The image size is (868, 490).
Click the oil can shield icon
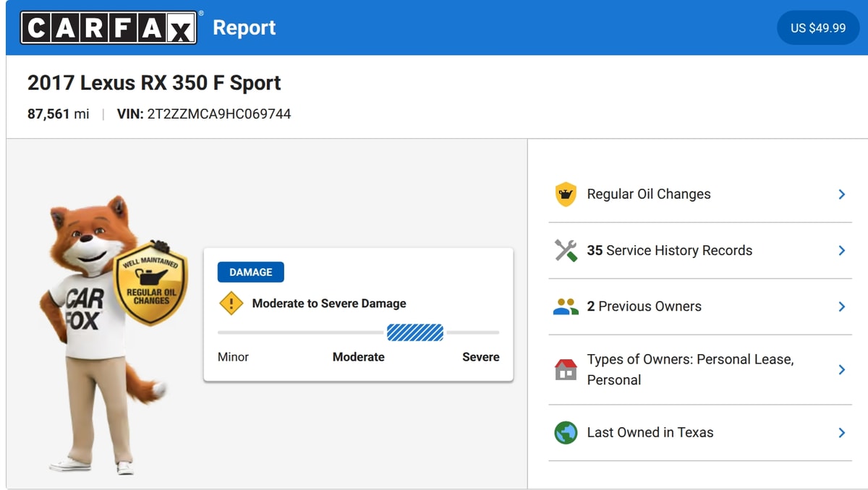(566, 194)
